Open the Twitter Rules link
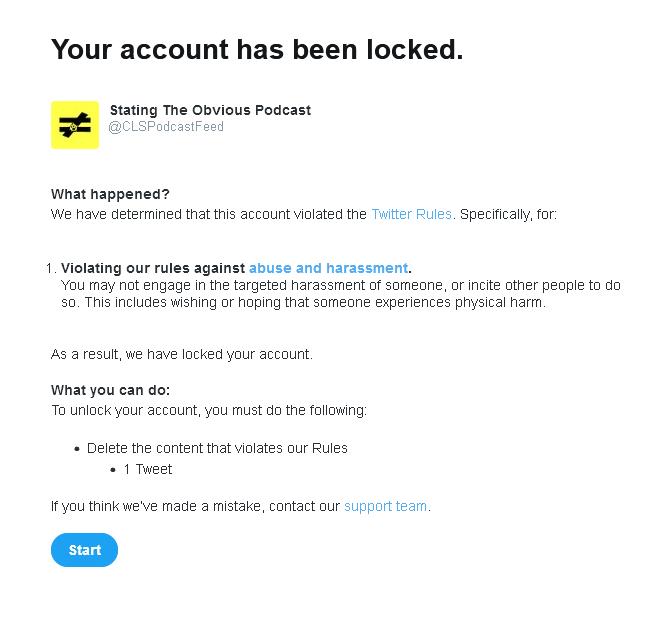The image size is (665, 621). pos(411,214)
